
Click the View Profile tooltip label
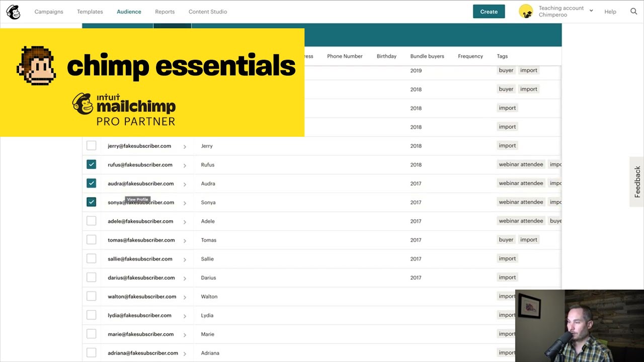(137, 200)
